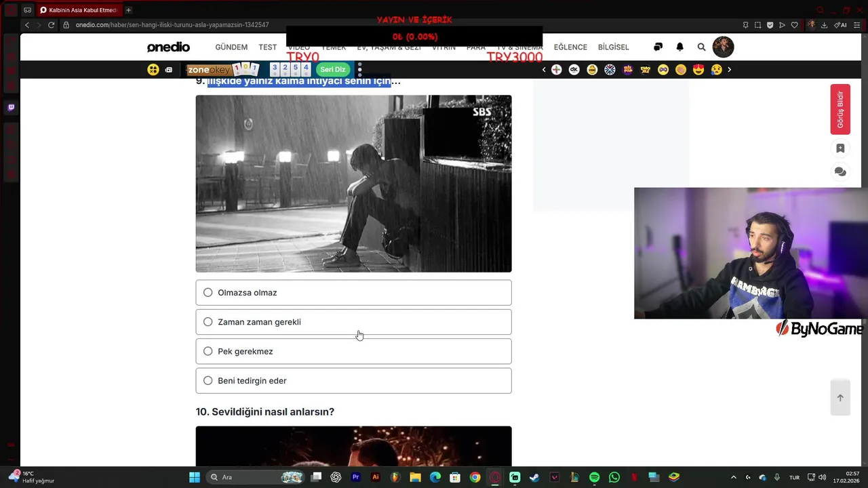Open the notifications bell in Onedio header

[x=679, y=47]
